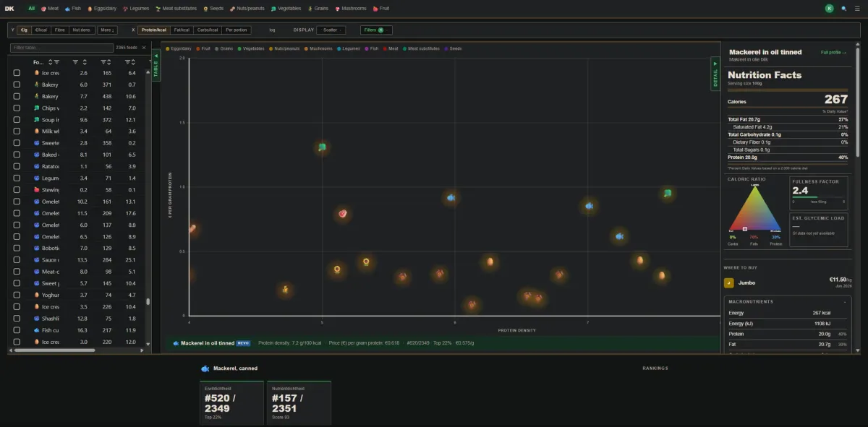
Task: Check the Chips row checkbox
Action: point(17,108)
